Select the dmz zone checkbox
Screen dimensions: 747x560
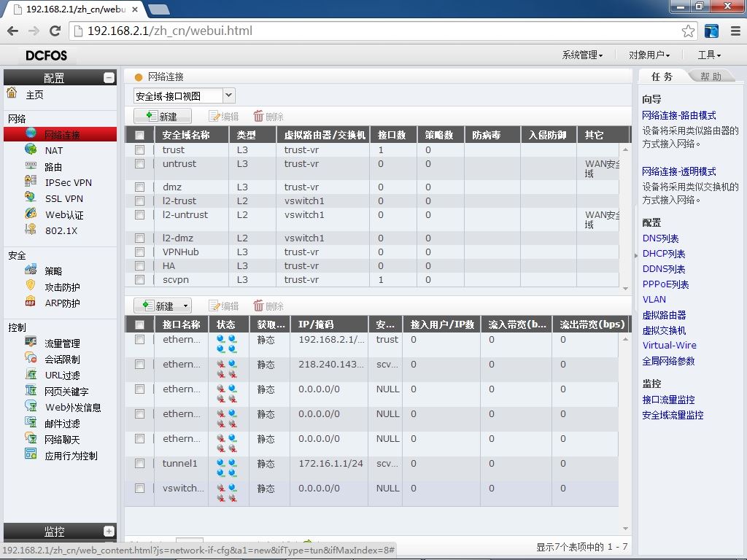(x=139, y=187)
